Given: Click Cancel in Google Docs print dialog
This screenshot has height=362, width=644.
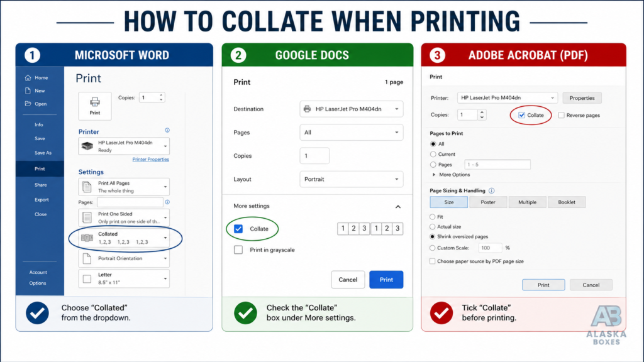Looking at the screenshot, I should click(348, 280).
